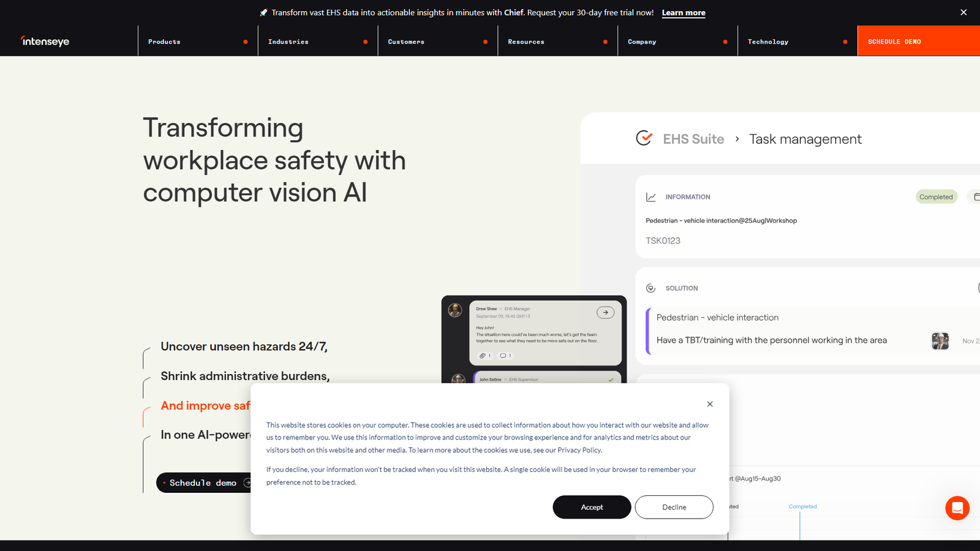
Task: Open the Technology menu
Action: tap(797, 41)
